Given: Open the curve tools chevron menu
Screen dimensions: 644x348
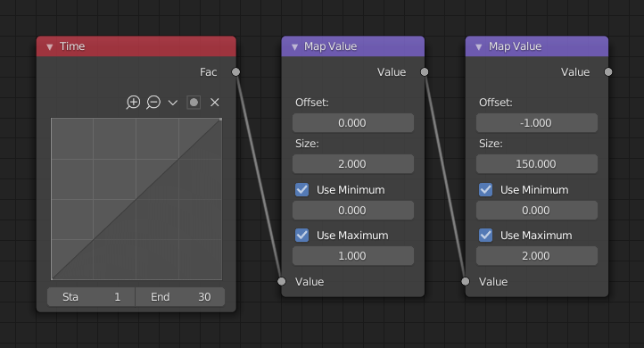Looking at the screenshot, I should tap(173, 103).
